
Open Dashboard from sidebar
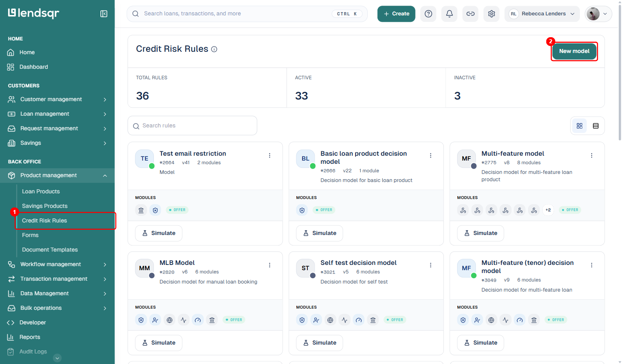point(34,67)
